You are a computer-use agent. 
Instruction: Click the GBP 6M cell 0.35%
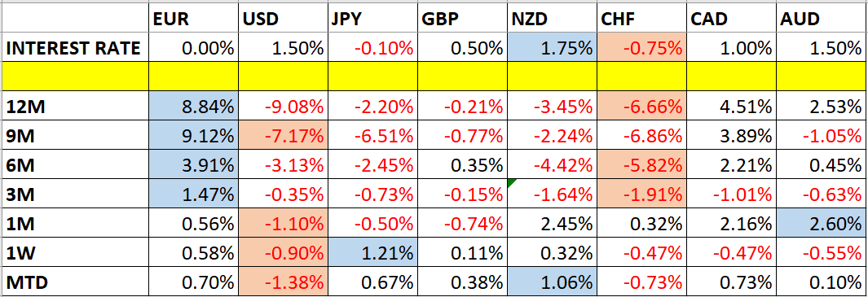[x=462, y=164]
